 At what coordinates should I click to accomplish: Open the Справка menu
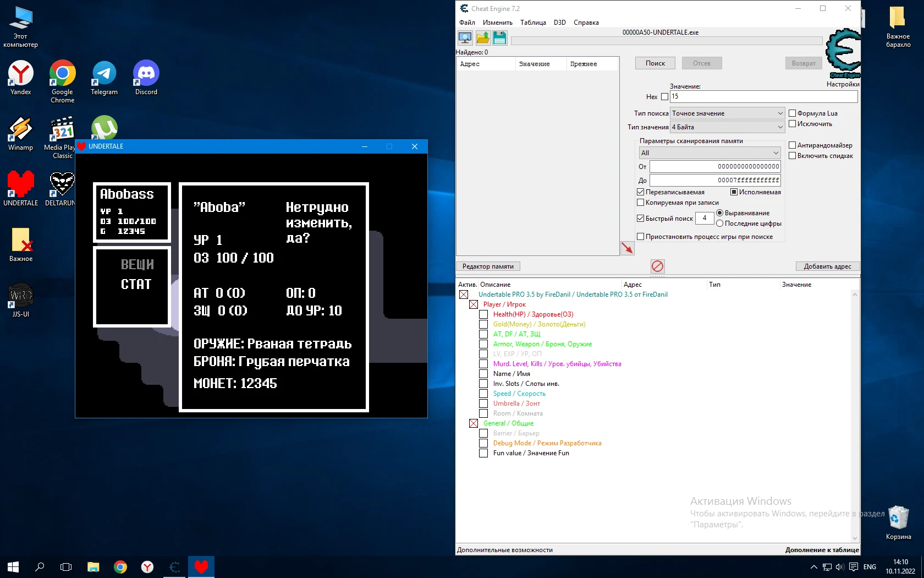point(586,23)
